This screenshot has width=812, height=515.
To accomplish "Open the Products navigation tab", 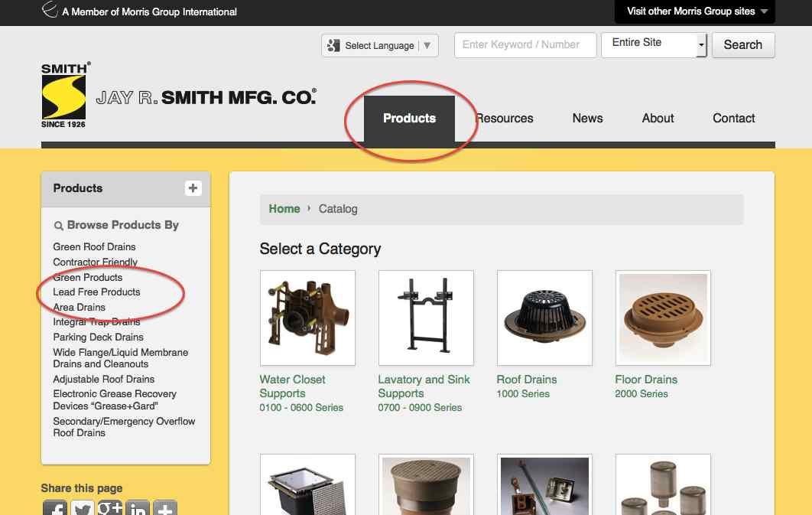I will click(x=409, y=119).
